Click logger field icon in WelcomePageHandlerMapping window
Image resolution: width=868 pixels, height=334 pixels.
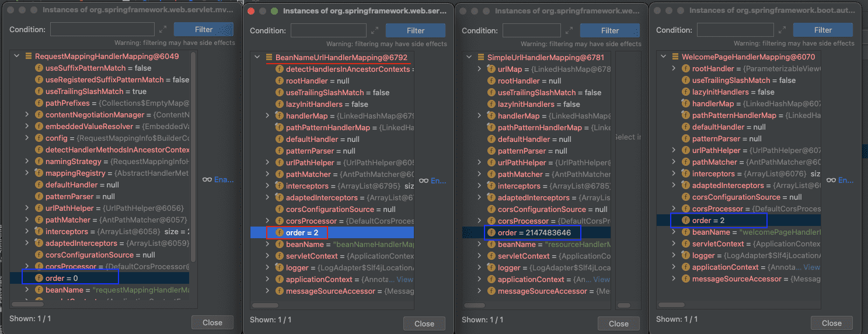tap(686, 255)
